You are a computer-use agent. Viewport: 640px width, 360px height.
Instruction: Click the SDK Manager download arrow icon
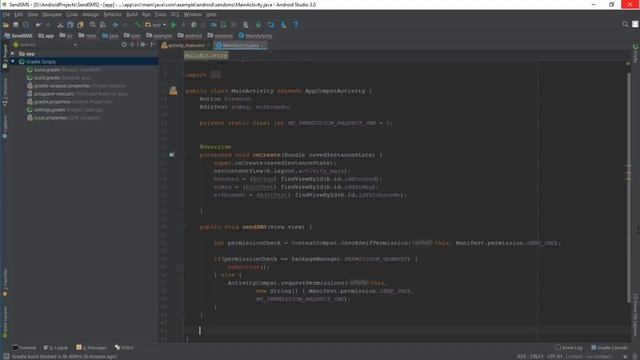pyautogui.click(x=283, y=25)
